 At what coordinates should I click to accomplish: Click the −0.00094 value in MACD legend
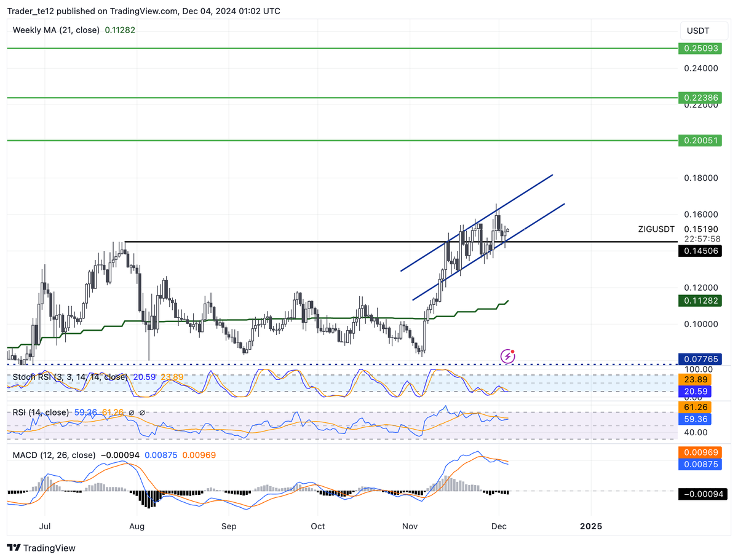(119, 455)
